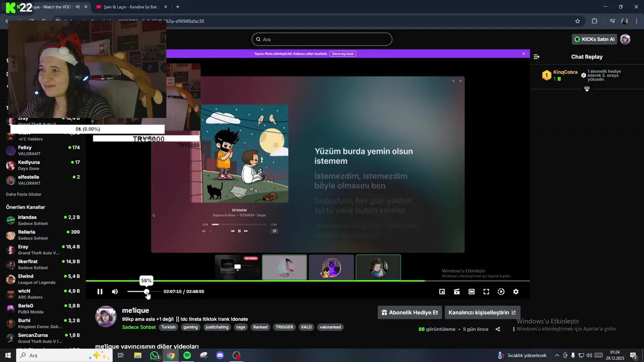Open video player settings gear

tap(516, 292)
